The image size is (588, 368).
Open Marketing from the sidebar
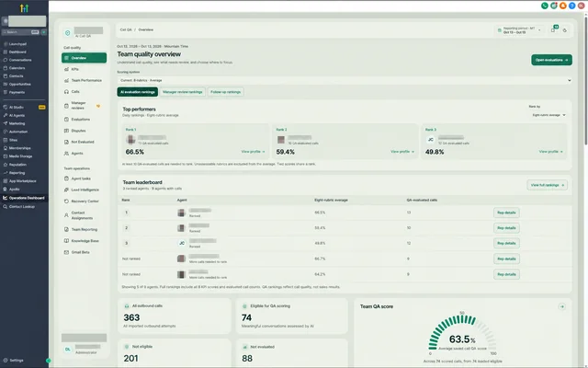point(17,123)
